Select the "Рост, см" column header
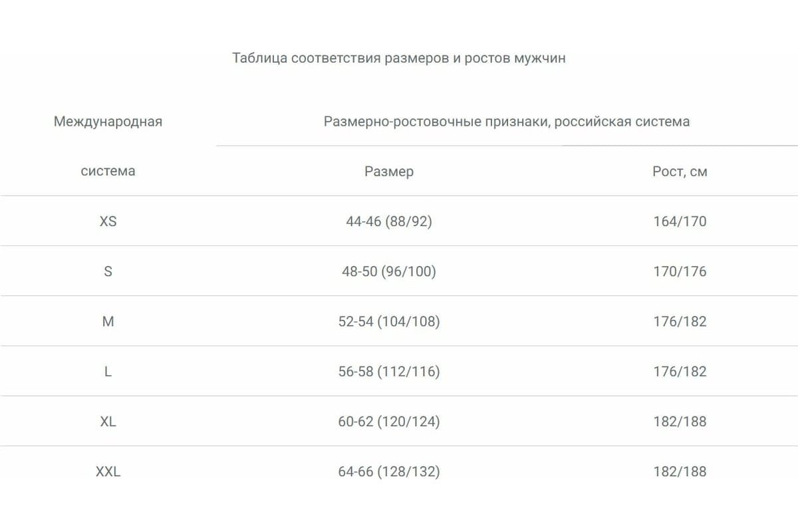The width and height of the screenshot is (798, 532). pos(680,172)
